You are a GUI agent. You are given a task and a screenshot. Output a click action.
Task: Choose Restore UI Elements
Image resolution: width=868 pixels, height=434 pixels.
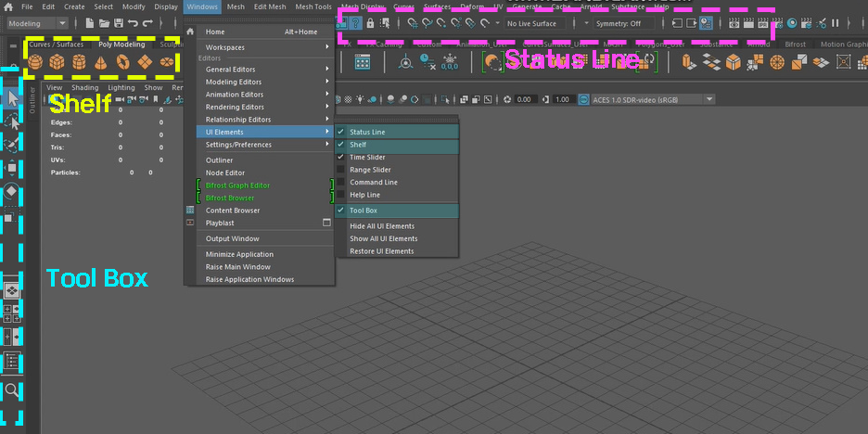click(397, 251)
